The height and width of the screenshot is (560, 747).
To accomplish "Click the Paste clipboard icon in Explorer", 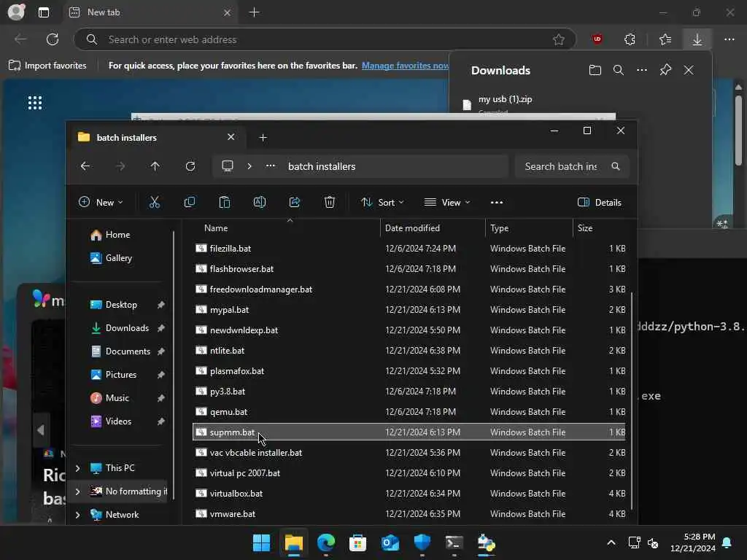I will pos(225,203).
